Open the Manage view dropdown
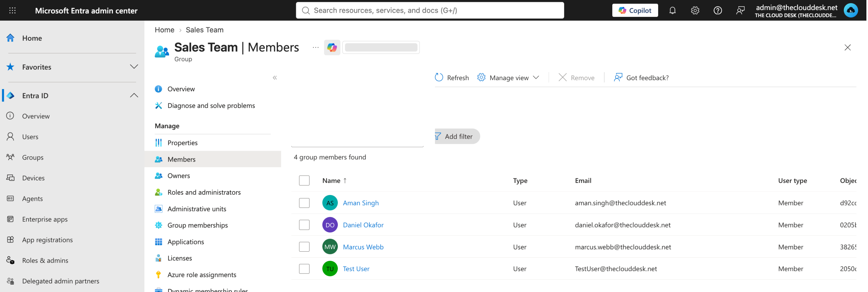This screenshot has height=292, width=868. tap(509, 78)
